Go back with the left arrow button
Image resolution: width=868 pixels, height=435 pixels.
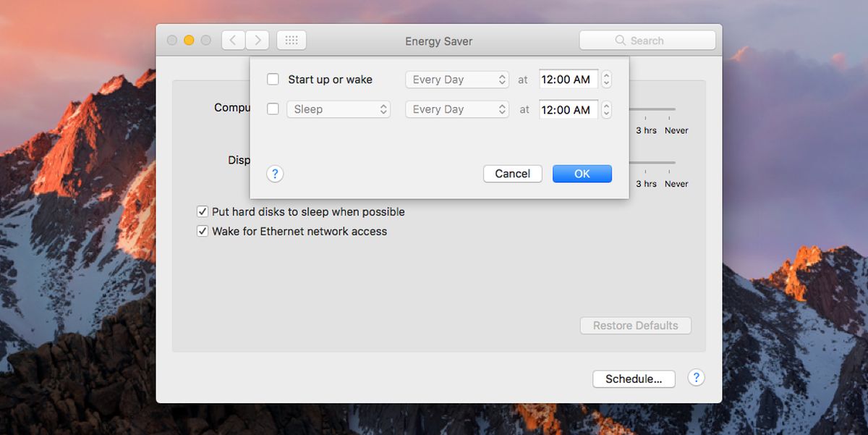tap(233, 41)
